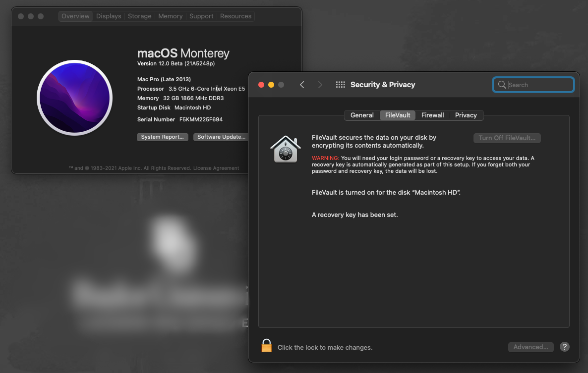Click the Security & Privacy window title

(x=383, y=85)
